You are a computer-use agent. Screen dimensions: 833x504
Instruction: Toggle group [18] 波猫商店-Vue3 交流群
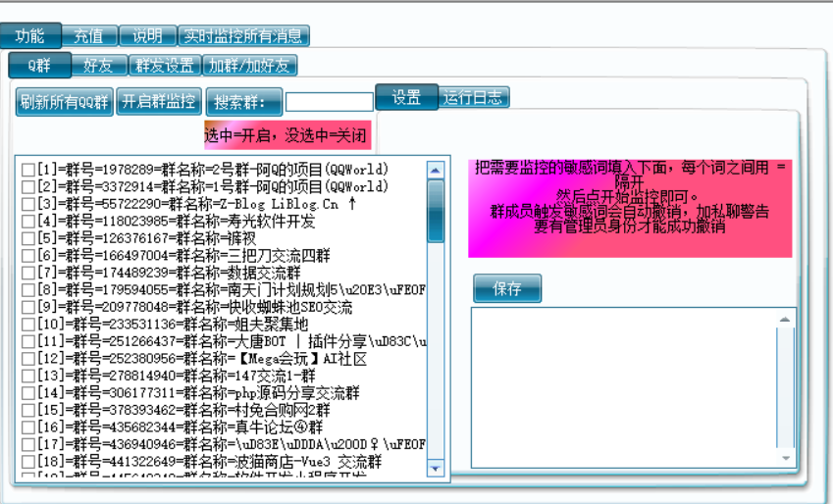[x=28, y=462]
